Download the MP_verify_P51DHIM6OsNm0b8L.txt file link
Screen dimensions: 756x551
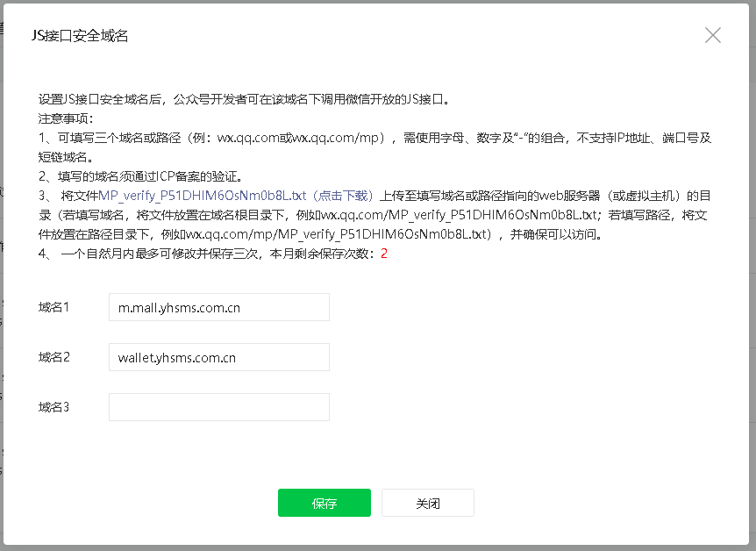tap(237, 196)
